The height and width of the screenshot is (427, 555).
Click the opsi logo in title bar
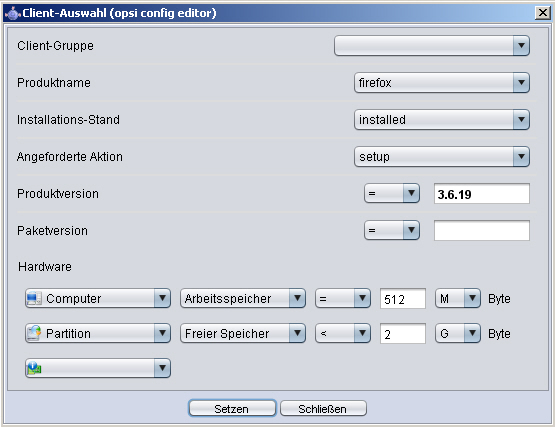tap(12, 13)
